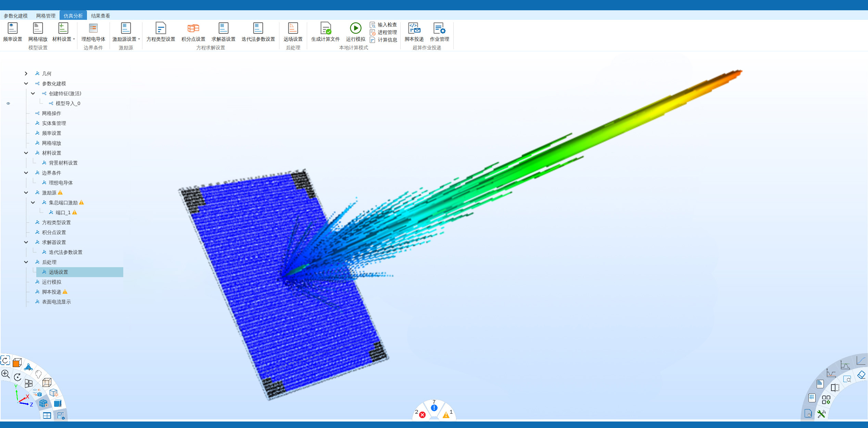Viewport: 868px width, 428px height.
Task: Click the eraser icon in the corner wheel
Action: [861, 375]
